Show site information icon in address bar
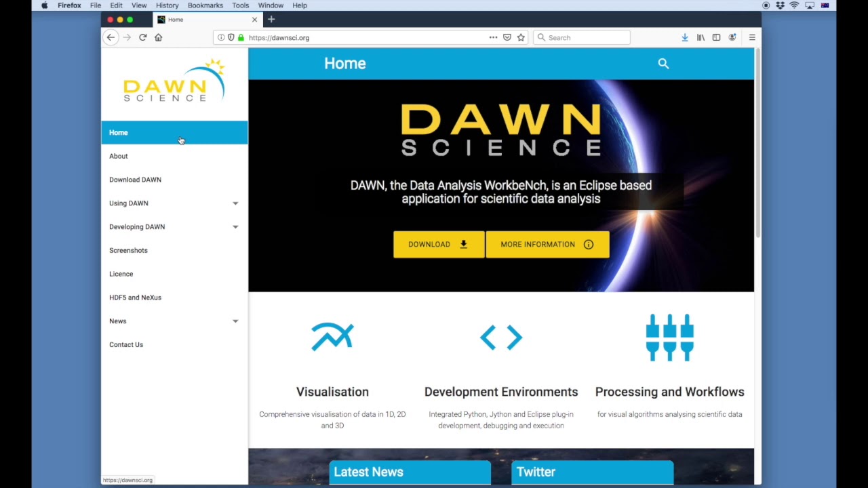 [x=221, y=37]
